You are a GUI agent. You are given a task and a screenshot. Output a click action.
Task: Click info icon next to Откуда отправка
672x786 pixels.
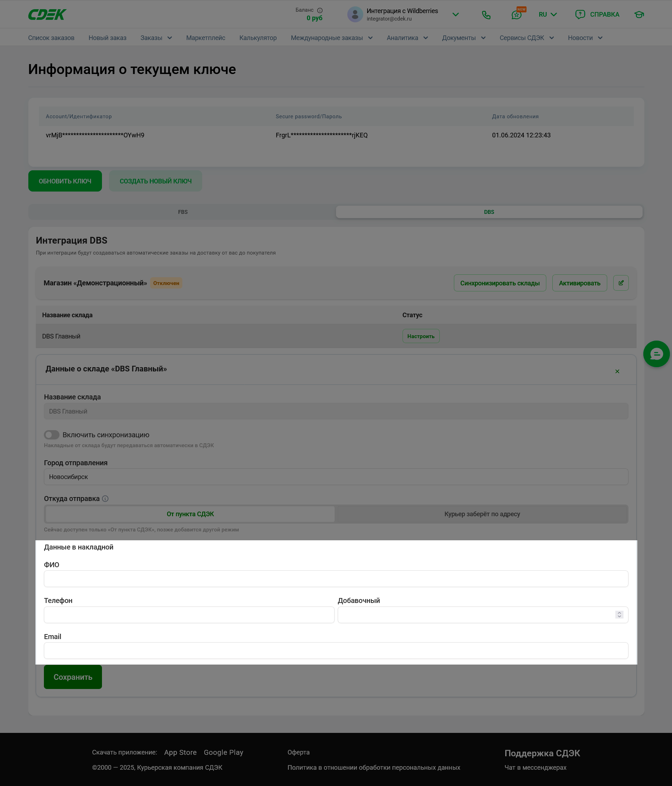[105, 499]
